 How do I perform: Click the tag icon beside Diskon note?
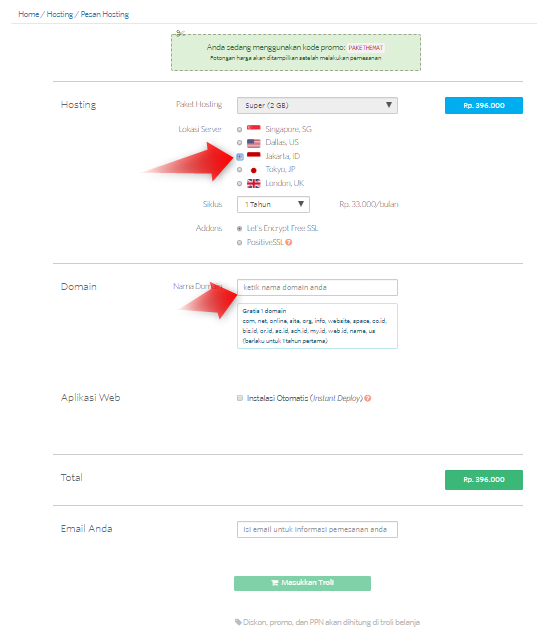tap(238, 622)
